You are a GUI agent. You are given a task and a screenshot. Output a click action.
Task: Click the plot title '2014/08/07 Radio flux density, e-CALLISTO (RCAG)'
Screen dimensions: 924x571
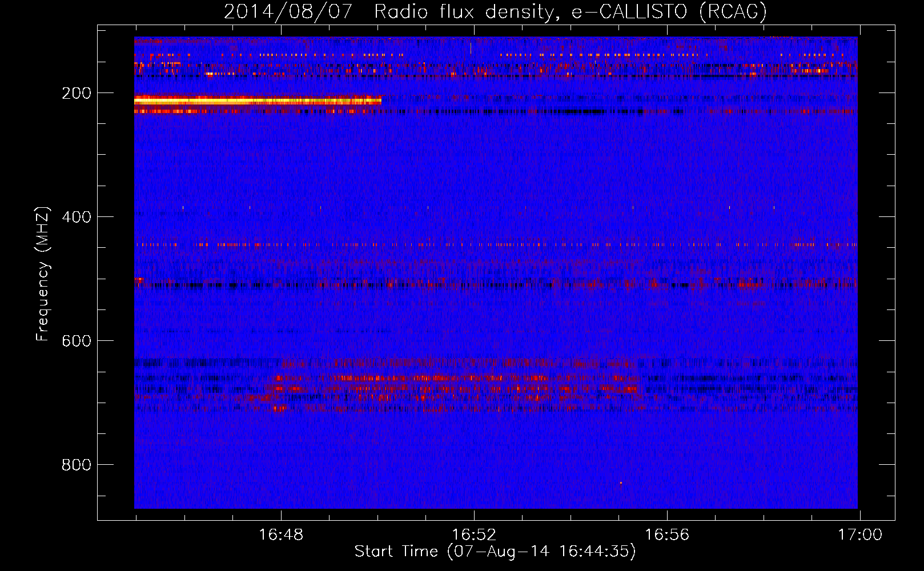[495, 11]
